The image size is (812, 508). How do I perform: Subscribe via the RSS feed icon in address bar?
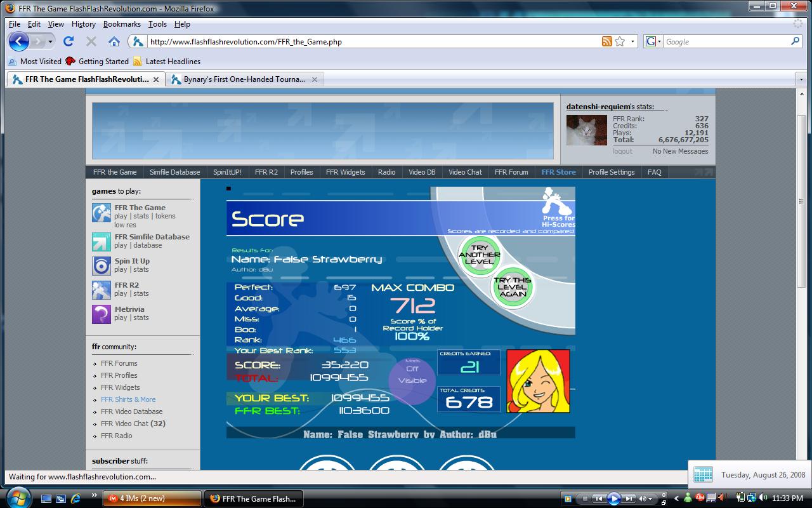point(607,42)
